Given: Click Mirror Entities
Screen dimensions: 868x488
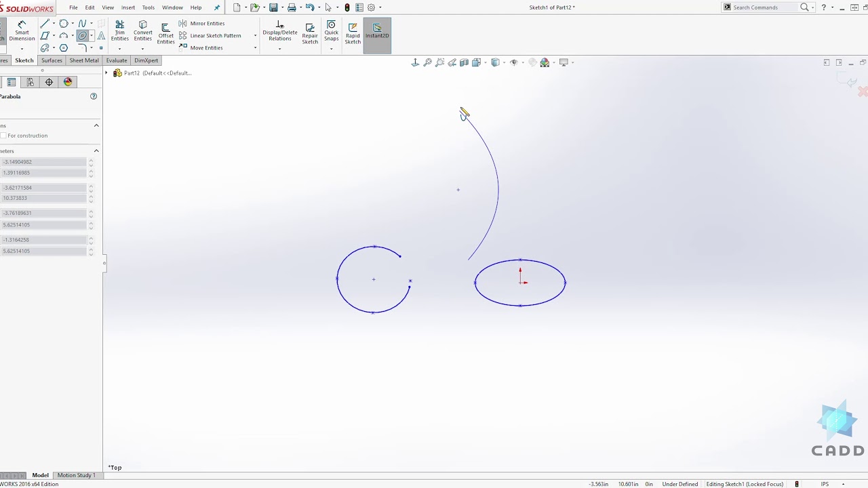Looking at the screenshot, I should click(202, 24).
